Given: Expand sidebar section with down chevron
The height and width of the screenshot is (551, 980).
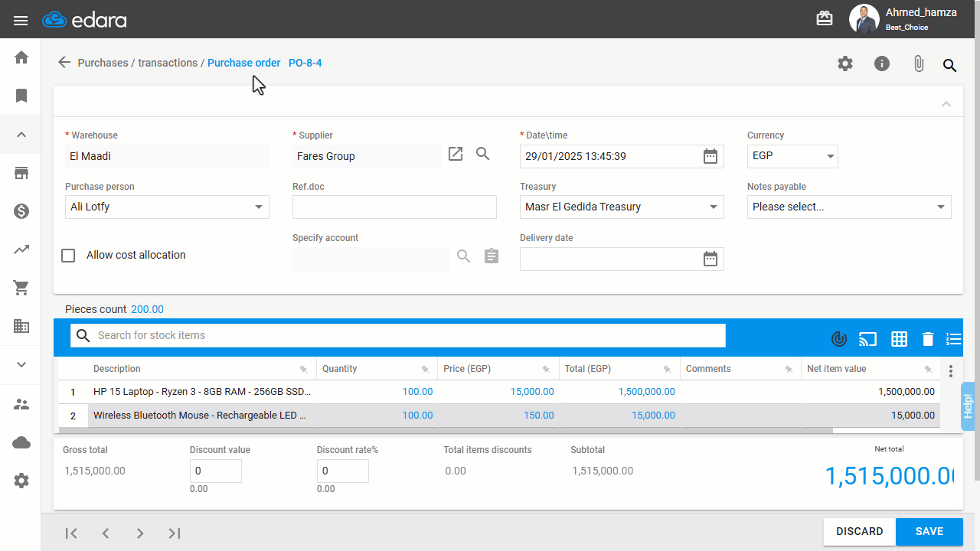Looking at the screenshot, I should pos(21,365).
